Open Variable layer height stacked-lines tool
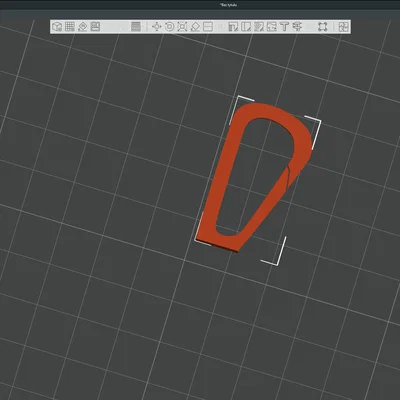400x400 pixels. point(135,27)
